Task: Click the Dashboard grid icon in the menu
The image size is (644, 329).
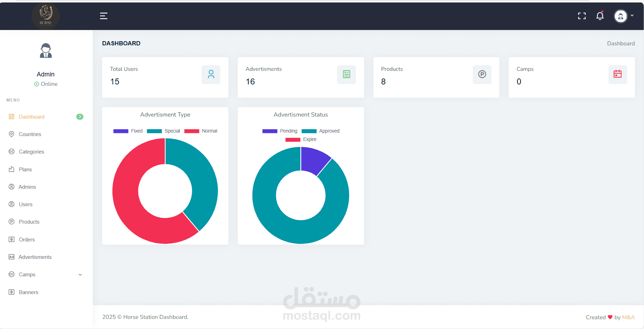Action: pyautogui.click(x=12, y=117)
